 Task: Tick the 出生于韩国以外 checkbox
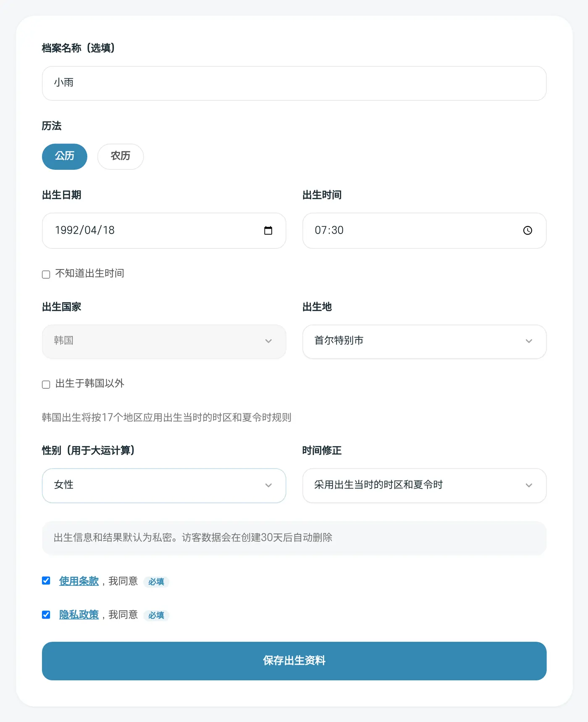pos(46,385)
